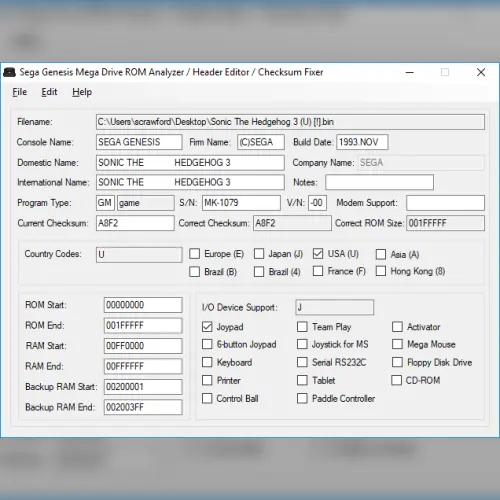Click the International Name field
Viewport: 500px width, 500px height.
(x=190, y=182)
